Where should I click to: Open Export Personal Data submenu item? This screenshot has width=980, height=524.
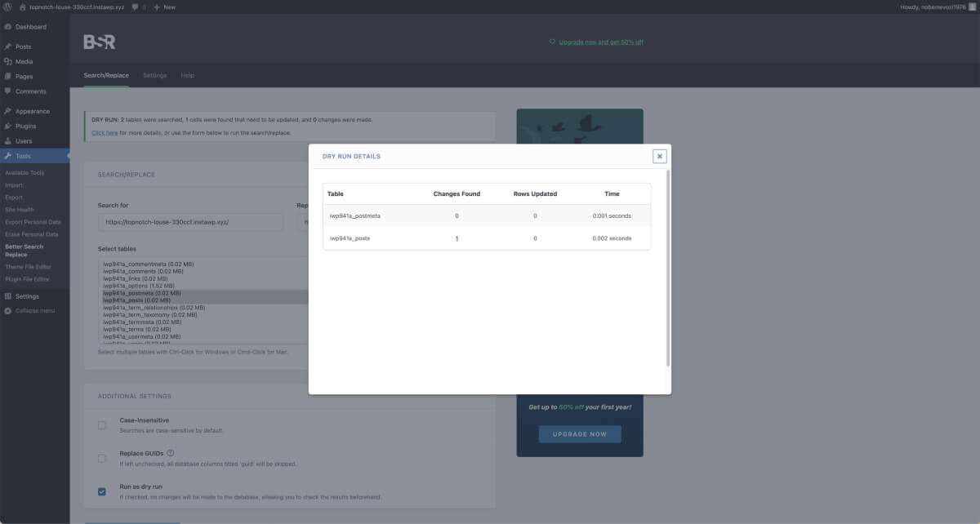coord(33,222)
